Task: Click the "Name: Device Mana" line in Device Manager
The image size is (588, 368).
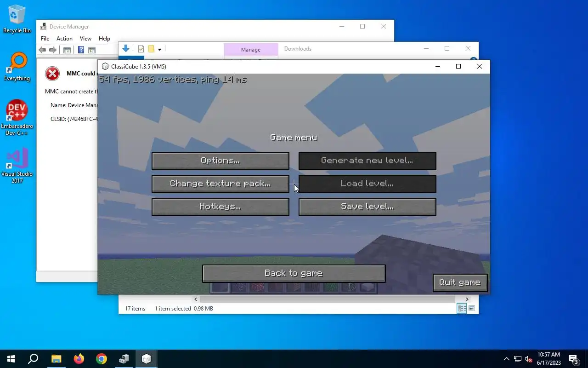Action: (74, 105)
